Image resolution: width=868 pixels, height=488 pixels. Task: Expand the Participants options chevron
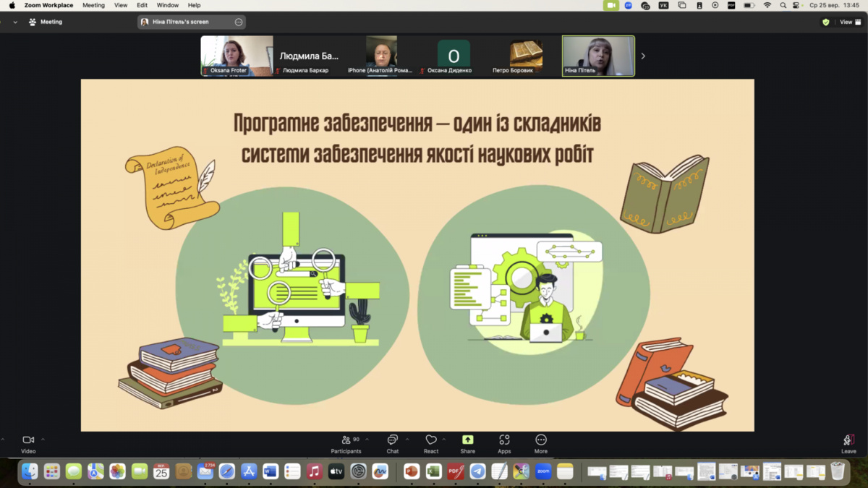click(367, 440)
